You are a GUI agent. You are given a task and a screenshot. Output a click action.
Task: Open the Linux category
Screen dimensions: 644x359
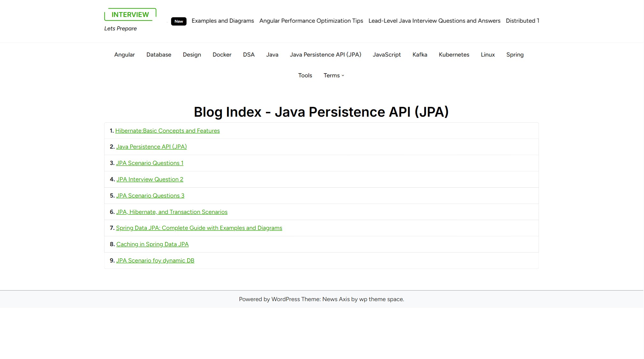coord(488,55)
